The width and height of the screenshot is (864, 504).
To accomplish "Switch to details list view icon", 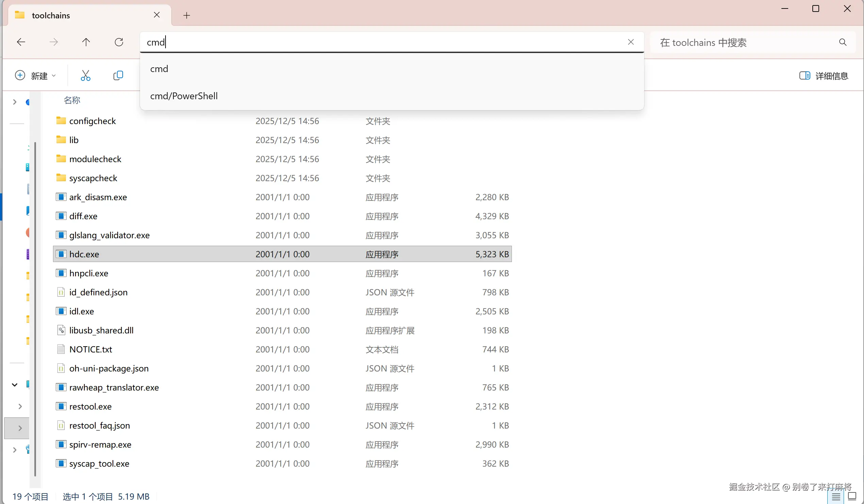I will [x=836, y=497].
